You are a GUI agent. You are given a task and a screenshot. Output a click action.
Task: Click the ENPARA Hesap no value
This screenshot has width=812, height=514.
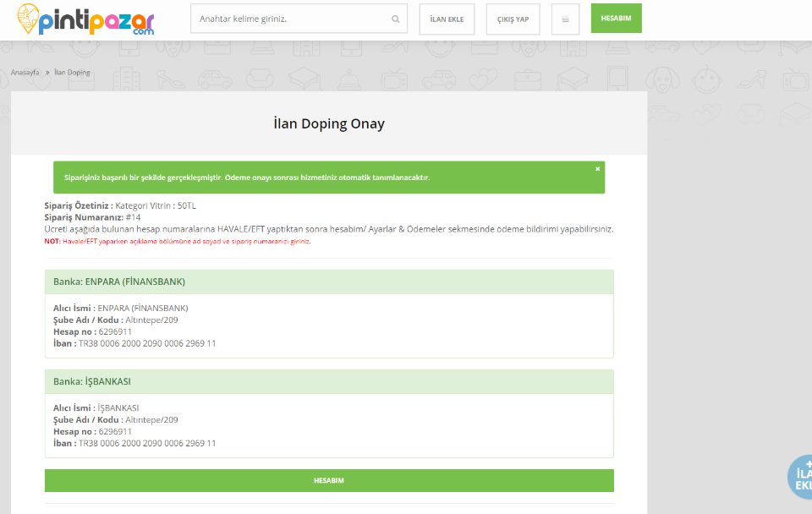(x=115, y=331)
